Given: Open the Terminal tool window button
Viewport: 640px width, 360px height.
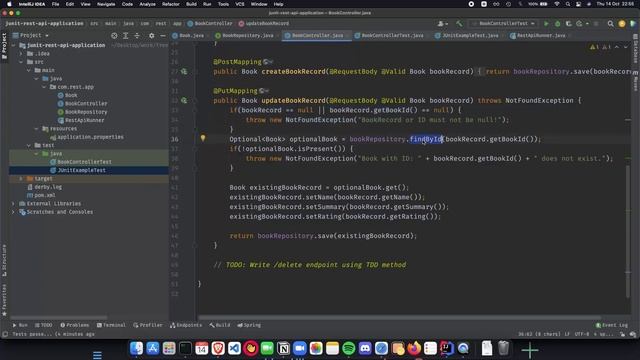Looking at the screenshot, I should point(111,325).
